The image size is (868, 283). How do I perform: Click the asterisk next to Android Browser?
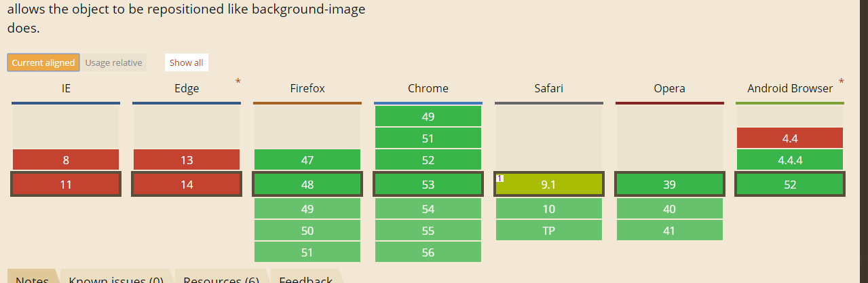point(842,82)
